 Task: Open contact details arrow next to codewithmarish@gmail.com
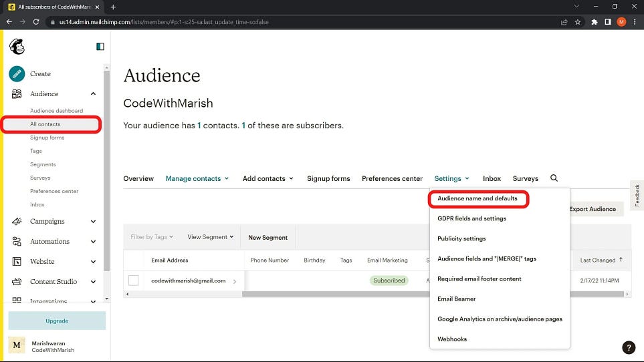tap(235, 281)
